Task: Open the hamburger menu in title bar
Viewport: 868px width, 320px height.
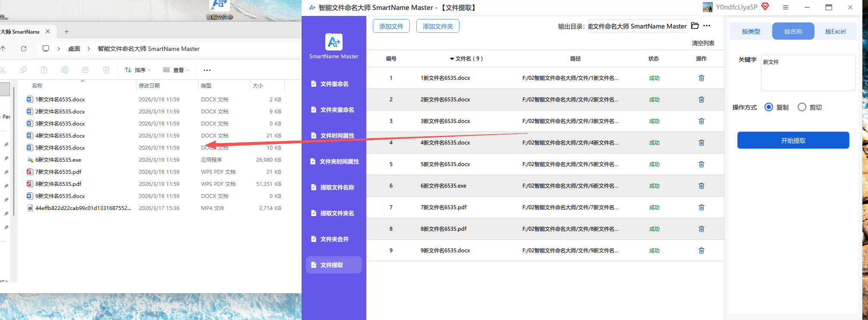Action: 786,7
